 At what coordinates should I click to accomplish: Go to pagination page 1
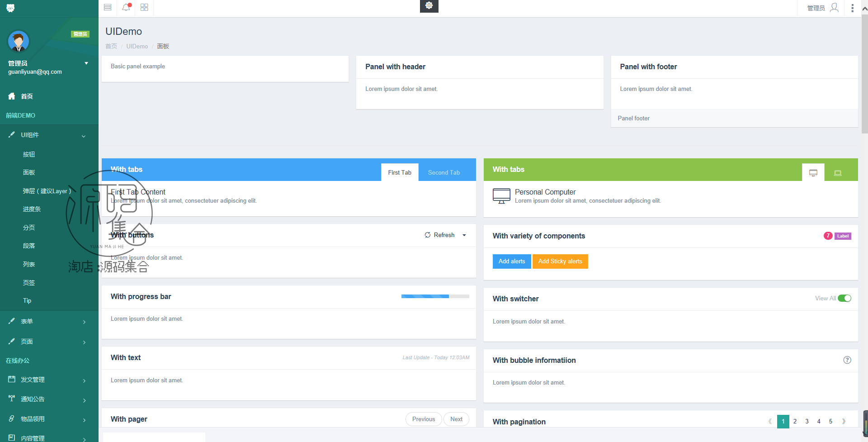(783, 421)
